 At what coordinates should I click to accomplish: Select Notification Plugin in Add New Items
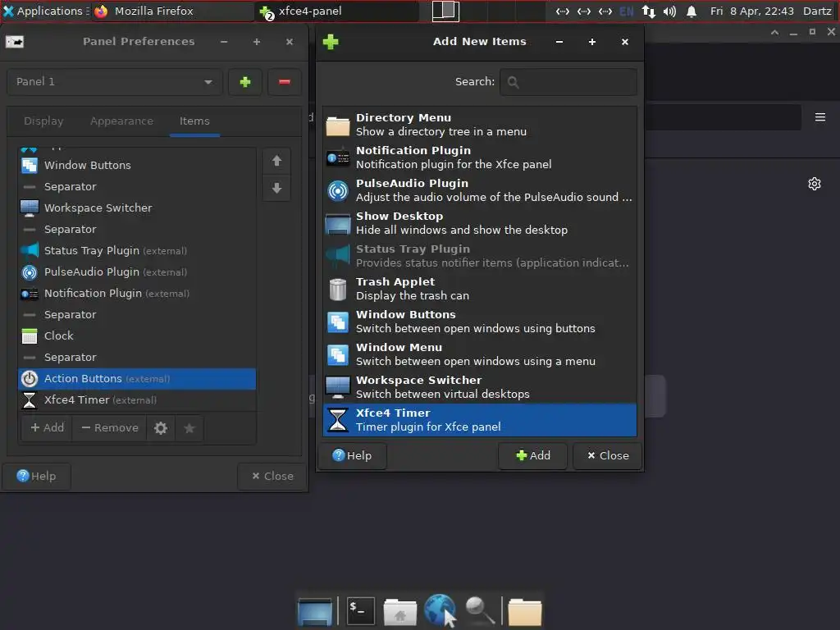click(x=479, y=157)
